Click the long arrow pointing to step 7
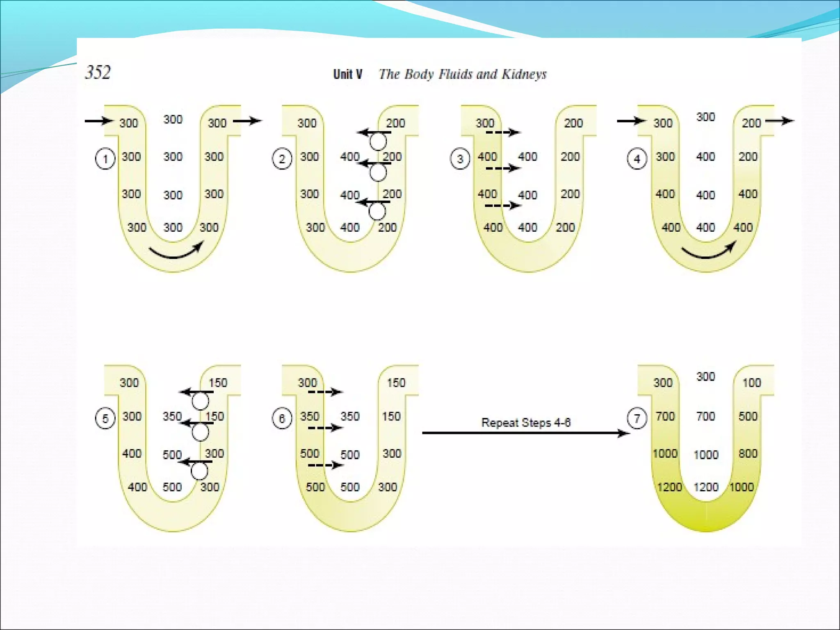This screenshot has width=840, height=630. pos(526,433)
